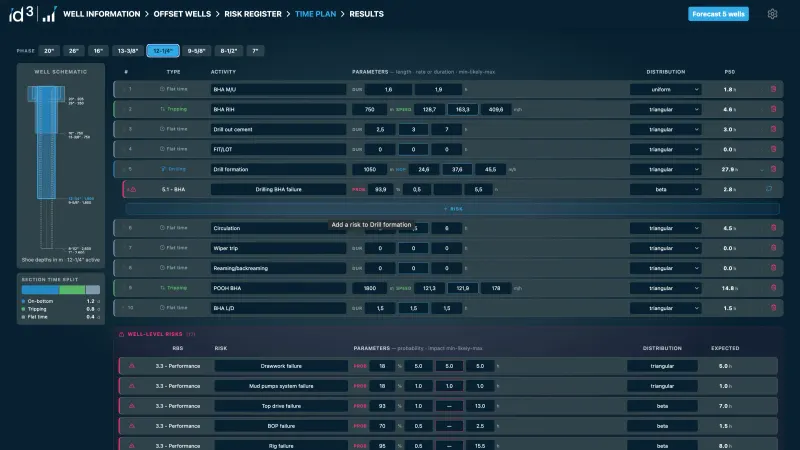Delete the POOH BHA activity row
The width and height of the screenshot is (800, 450).
(x=773, y=288)
